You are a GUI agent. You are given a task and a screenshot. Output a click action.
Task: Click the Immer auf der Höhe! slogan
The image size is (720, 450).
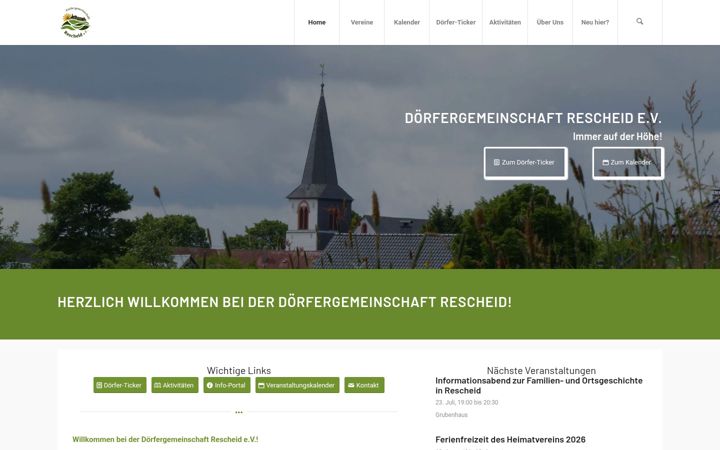click(x=617, y=136)
